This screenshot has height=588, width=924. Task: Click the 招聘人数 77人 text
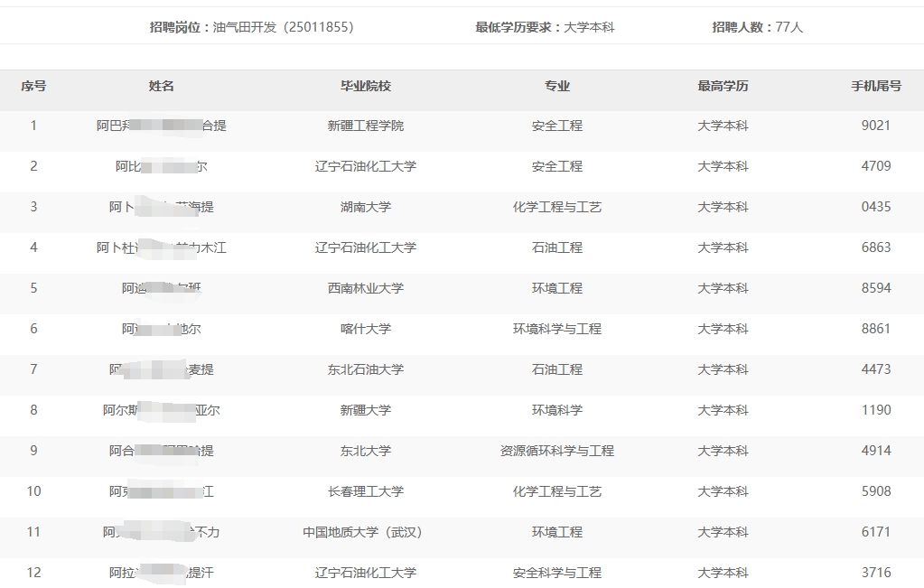point(757,27)
